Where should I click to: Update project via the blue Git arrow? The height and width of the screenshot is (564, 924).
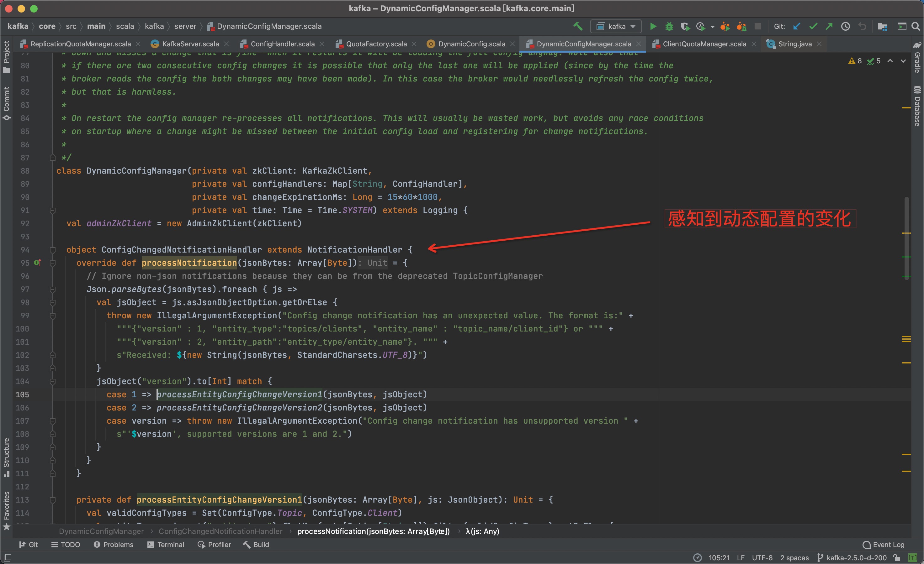coord(797,26)
